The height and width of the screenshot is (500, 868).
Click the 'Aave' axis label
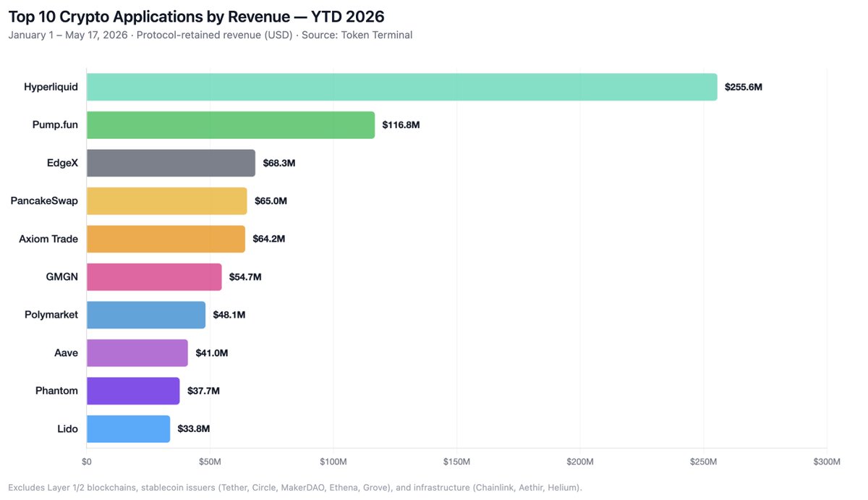coord(66,352)
